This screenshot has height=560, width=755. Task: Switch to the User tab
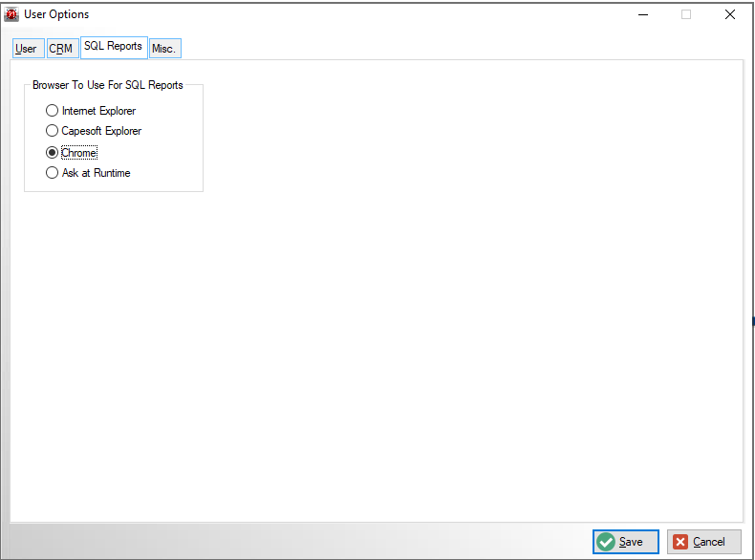pyautogui.click(x=28, y=49)
